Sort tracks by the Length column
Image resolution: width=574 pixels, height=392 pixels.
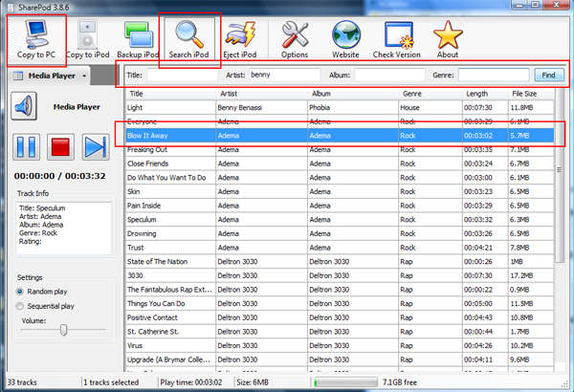pos(485,94)
